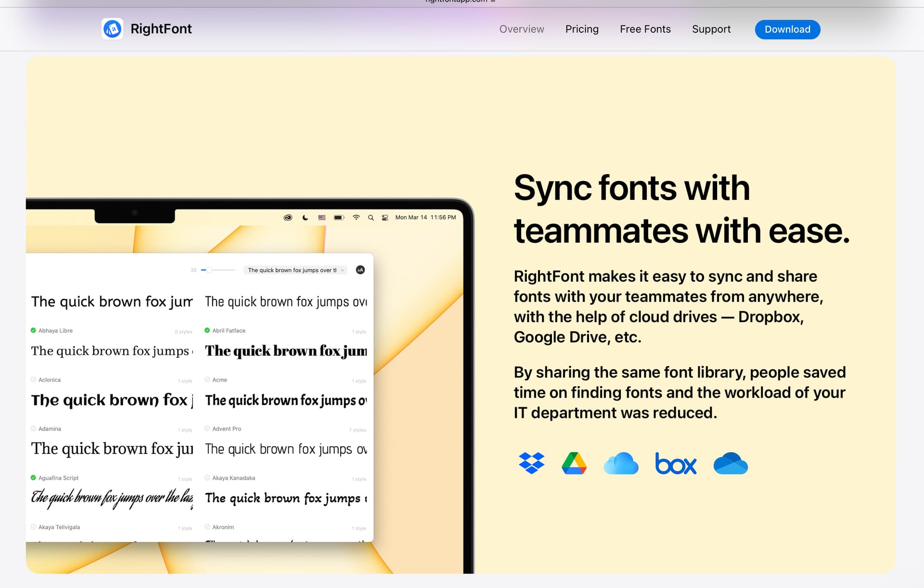
Task: Click the moon Focus icon in menu bar
Action: 305,218
